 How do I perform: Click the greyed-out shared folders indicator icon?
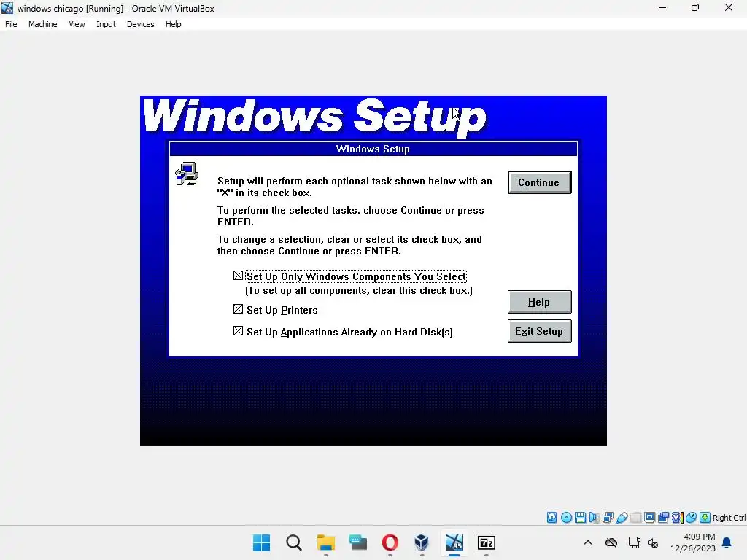[x=635, y=518]
